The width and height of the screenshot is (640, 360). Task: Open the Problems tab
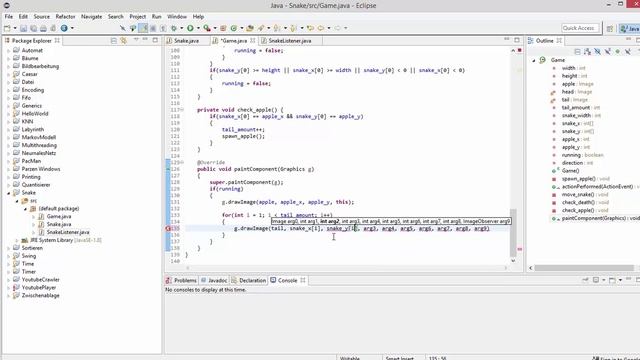point(181,280)
